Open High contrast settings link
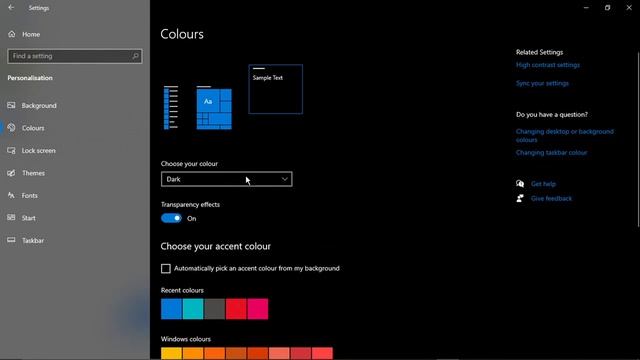 pyautogui.click(x=548, y=65)
